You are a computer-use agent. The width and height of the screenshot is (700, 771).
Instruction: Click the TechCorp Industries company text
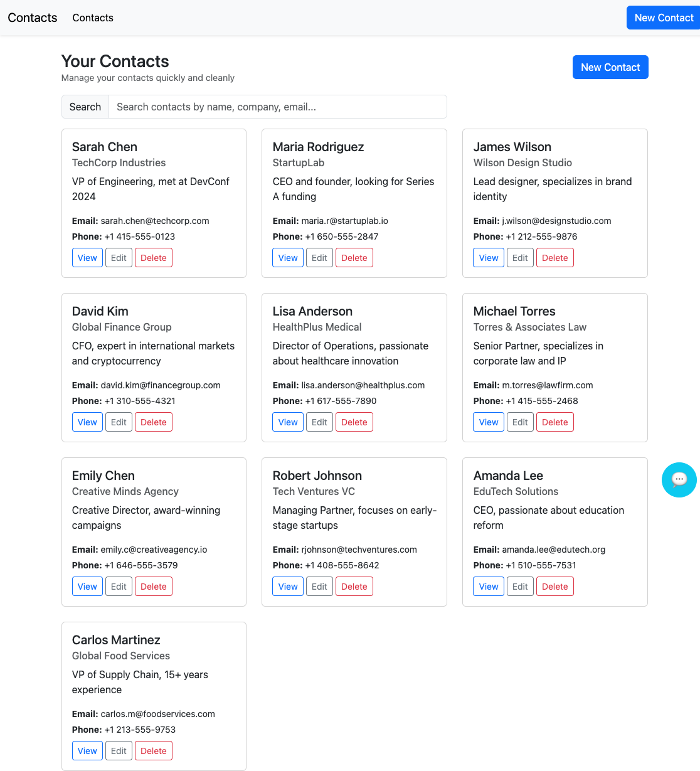[x=119, y=162]
